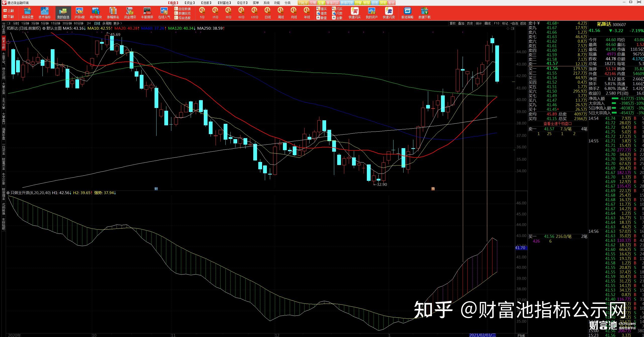Toggle chart panel layout icon top-right
Screen dimensions: 644x337
513,29
